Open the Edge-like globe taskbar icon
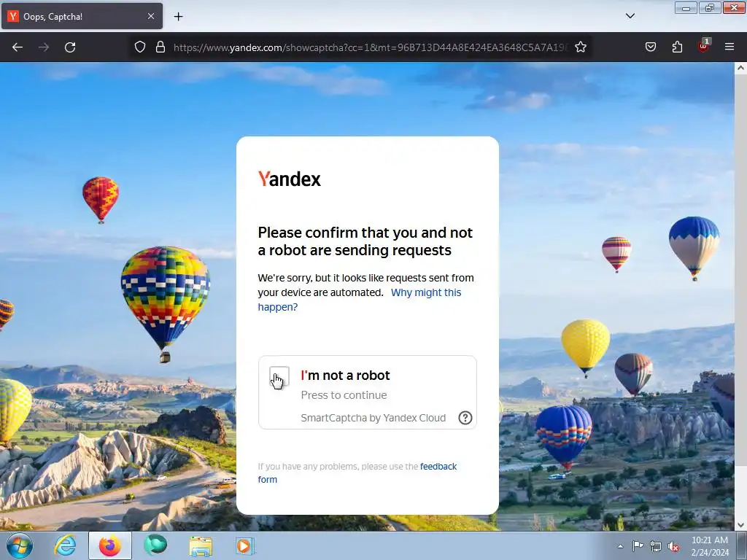 (155, 545)
